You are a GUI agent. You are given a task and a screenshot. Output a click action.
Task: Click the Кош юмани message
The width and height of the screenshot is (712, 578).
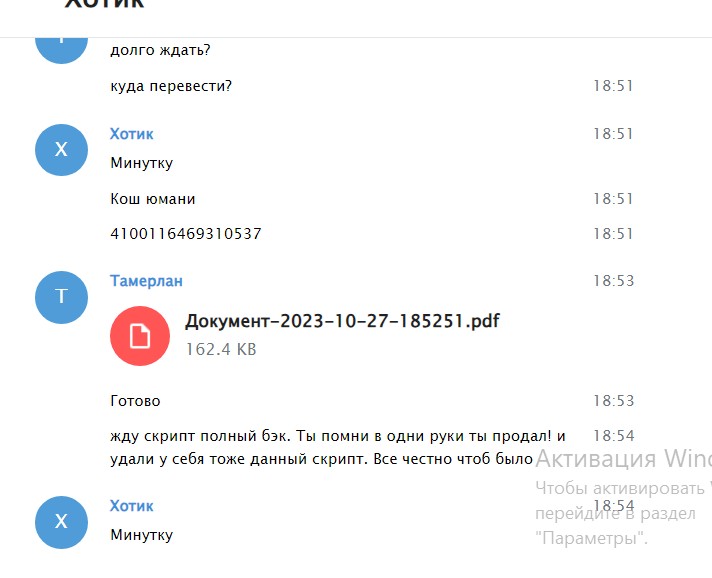point(153,199)
